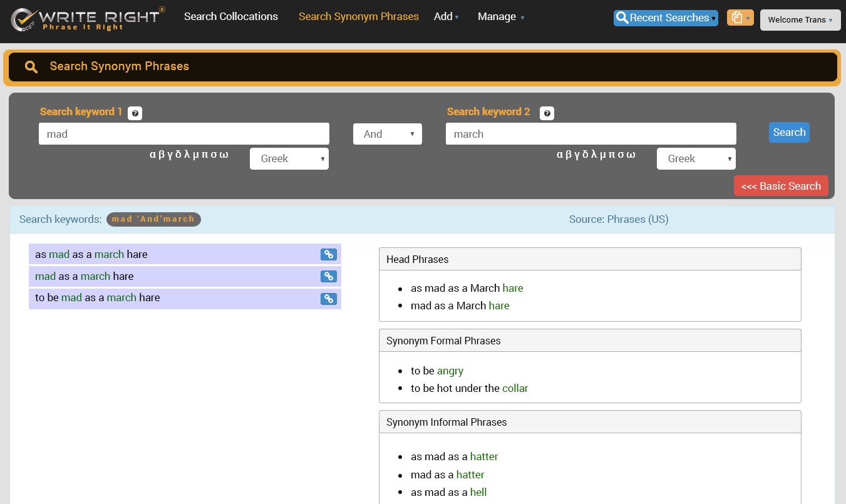The height and width of the screenshot is (504, 846).
Task: Click the magnifier icon in Search Synonym Phrases header
Action: (31, 67)
